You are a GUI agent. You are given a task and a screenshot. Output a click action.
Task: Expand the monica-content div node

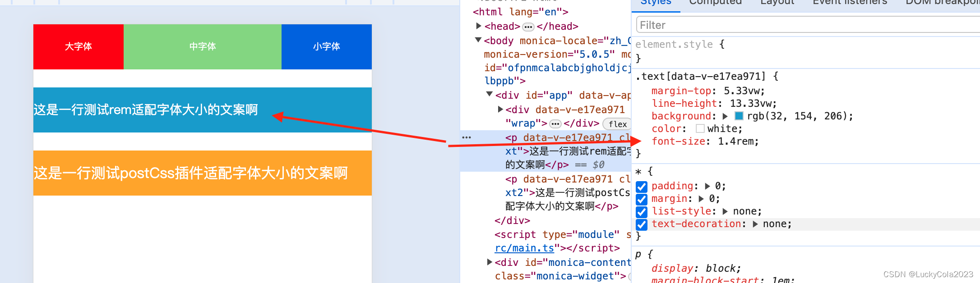(x=490, y=262)
